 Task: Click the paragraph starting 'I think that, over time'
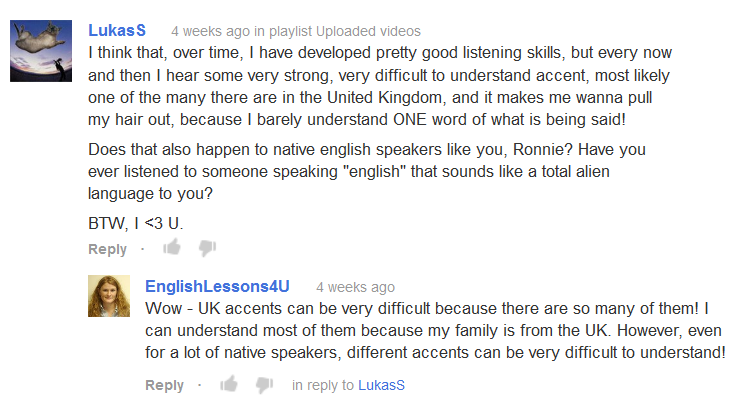[x=380, y=86]
